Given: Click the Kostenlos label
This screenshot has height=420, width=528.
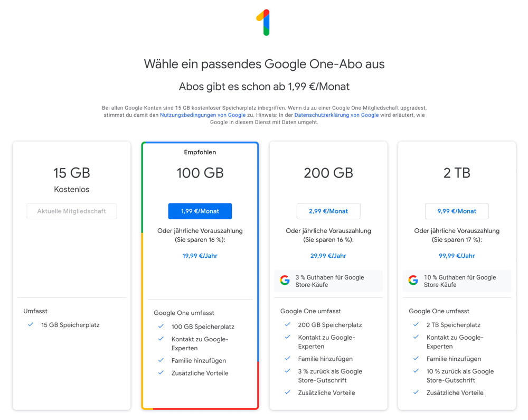Looking at the screenshot, I should [x=72, y=189].
